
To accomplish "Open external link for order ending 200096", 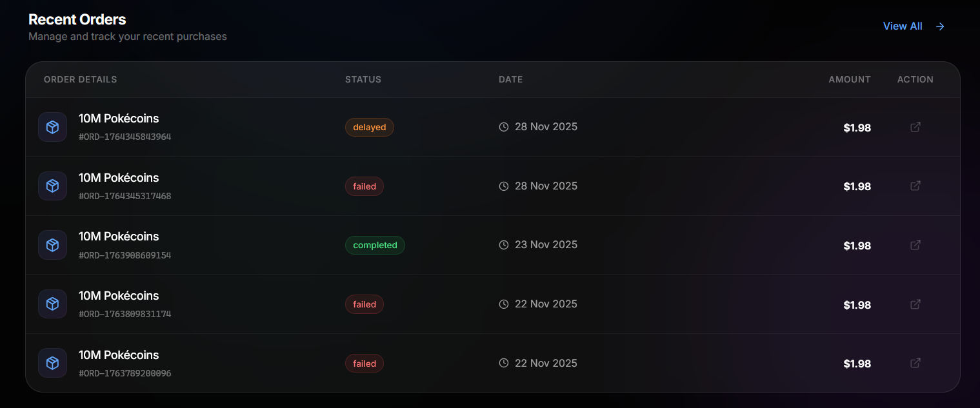I will (915, 363).
